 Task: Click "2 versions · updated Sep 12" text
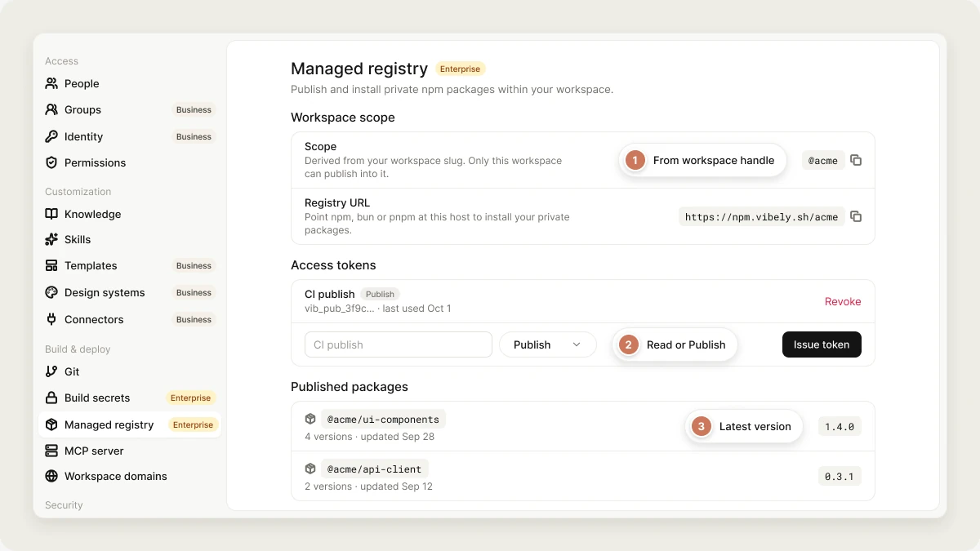368,487
